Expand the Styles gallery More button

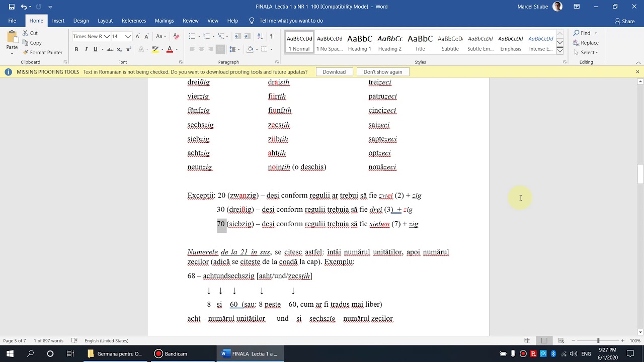[560, 50]
